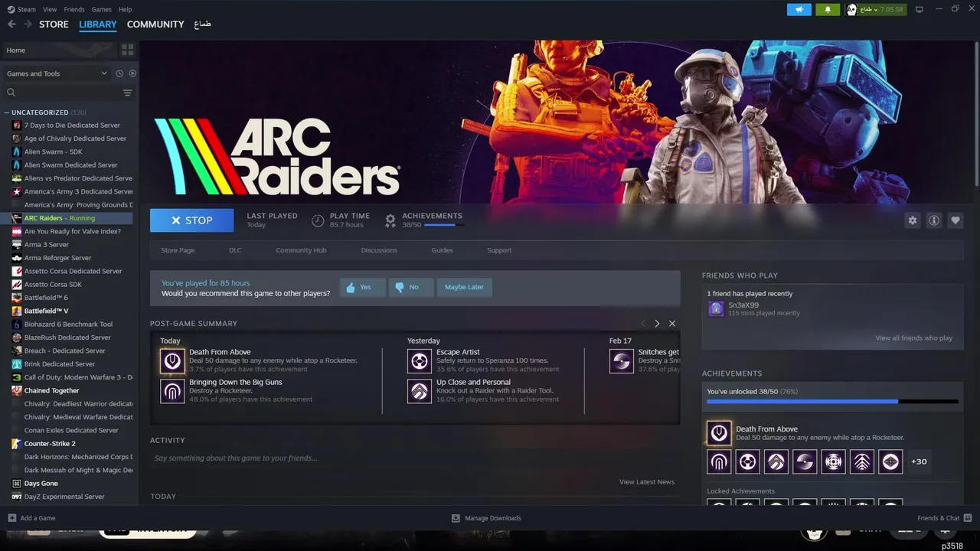Click the Big Picture monitor icon

click(920, 9)
